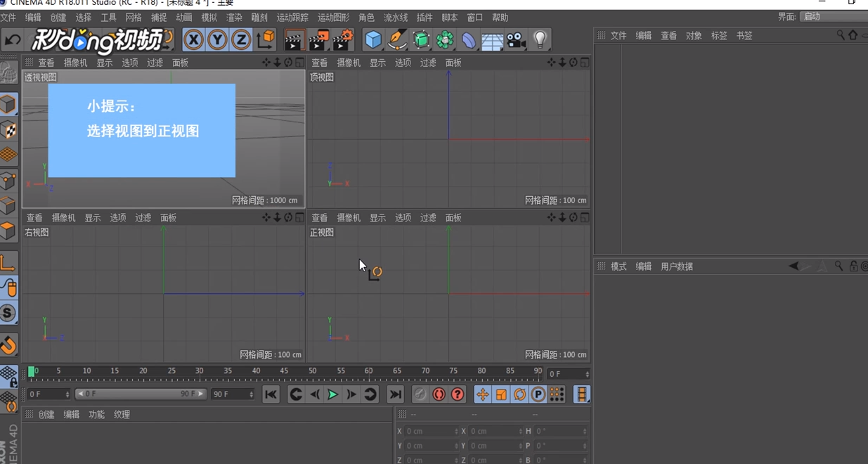
Task: Open 界面 layout dropdown showing 启动
Action: point(834,17)
